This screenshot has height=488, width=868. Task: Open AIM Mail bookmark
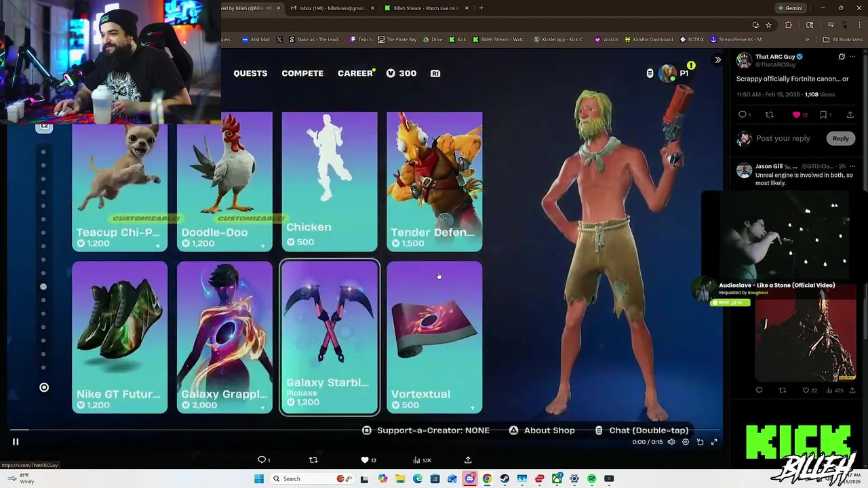pos(255,39)
